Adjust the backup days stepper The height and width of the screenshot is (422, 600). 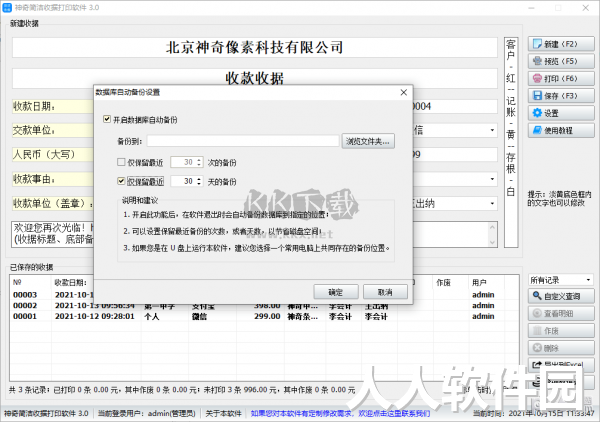199,181
